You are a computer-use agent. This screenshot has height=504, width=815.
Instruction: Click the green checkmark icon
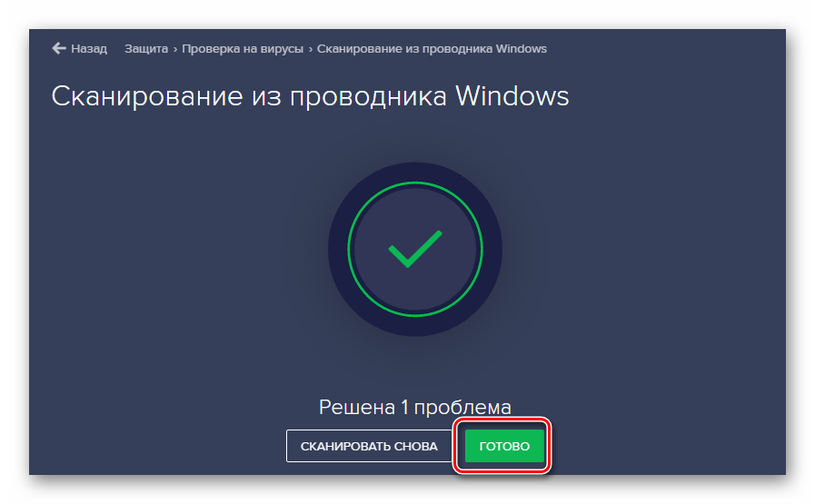point(415,249)
